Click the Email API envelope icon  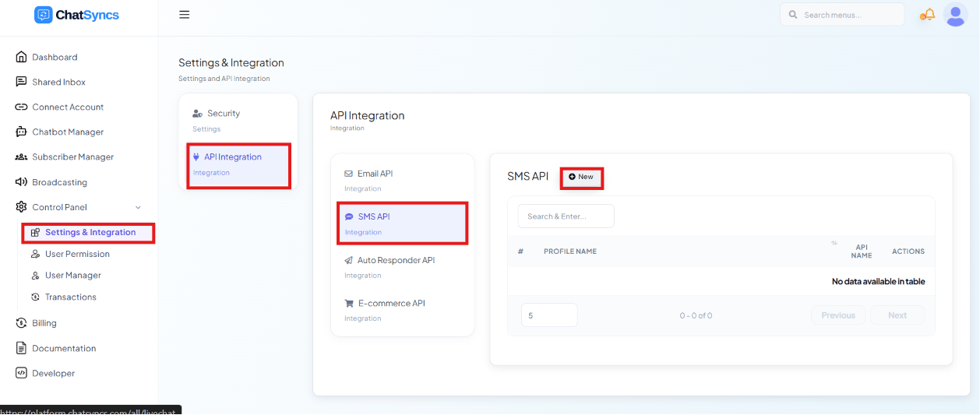349,174
